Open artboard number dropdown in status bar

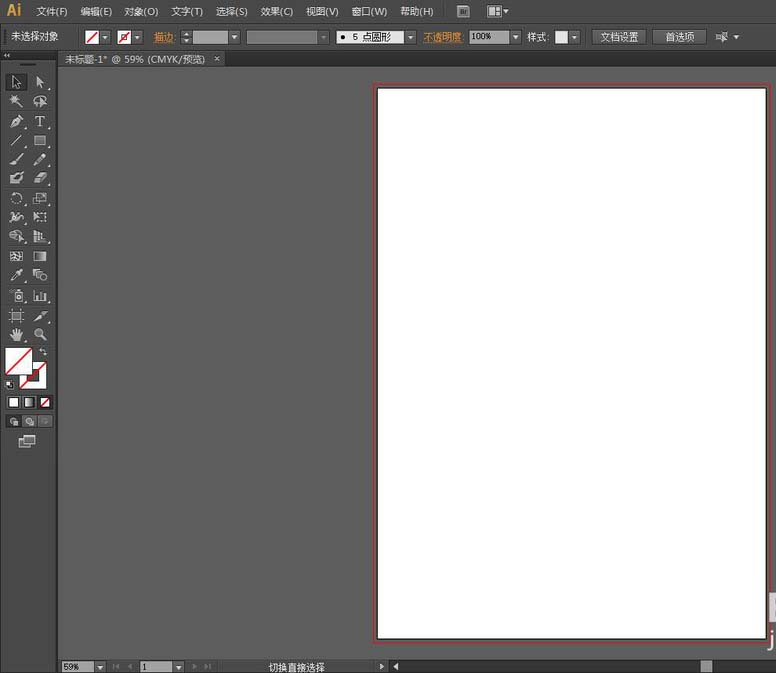[179, 667]
